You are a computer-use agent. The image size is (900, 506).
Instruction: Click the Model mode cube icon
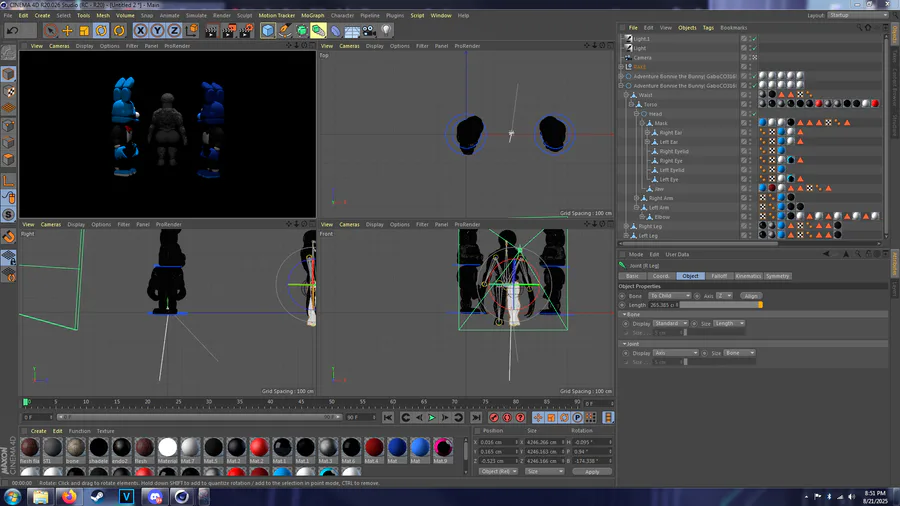tap(9, 74)
